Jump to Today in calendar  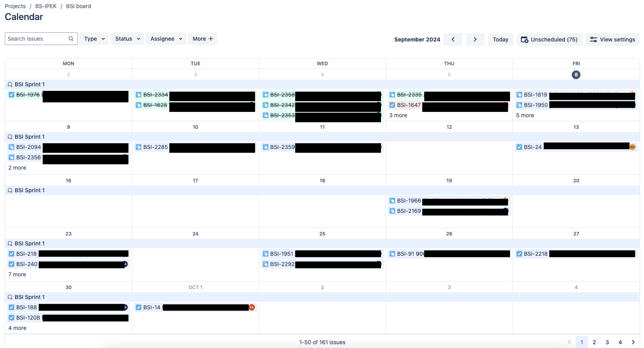click(500, 39)
